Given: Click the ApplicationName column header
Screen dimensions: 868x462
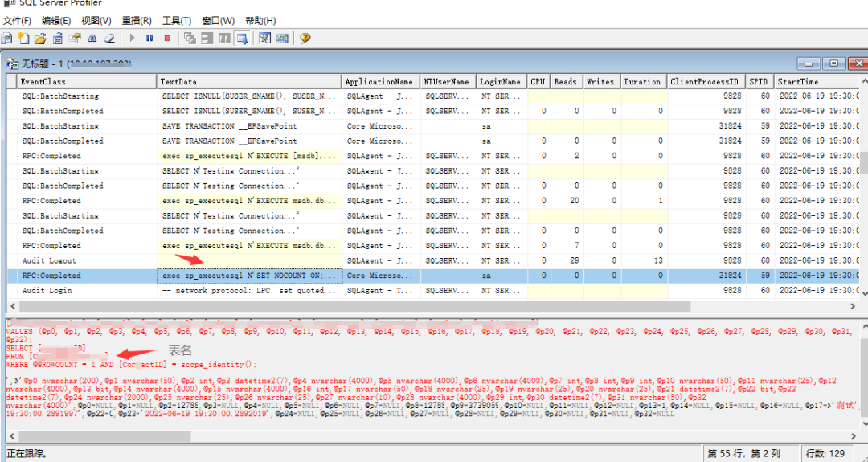Looking at the screenshot, I should tap(382, 81).
